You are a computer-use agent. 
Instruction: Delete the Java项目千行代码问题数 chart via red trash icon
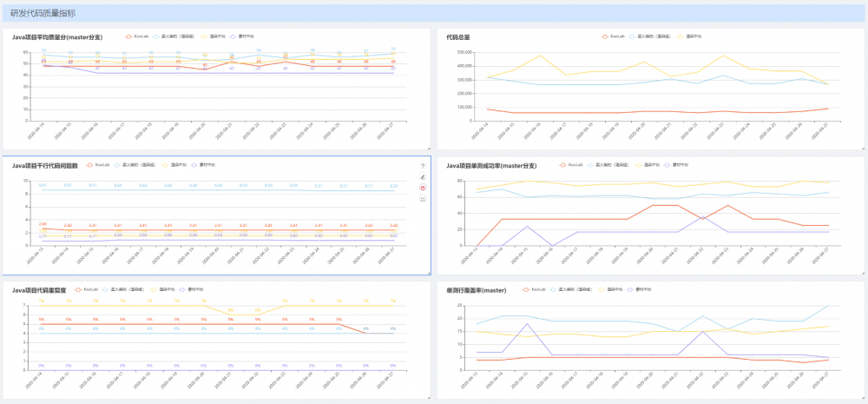[x=423, y=188]
